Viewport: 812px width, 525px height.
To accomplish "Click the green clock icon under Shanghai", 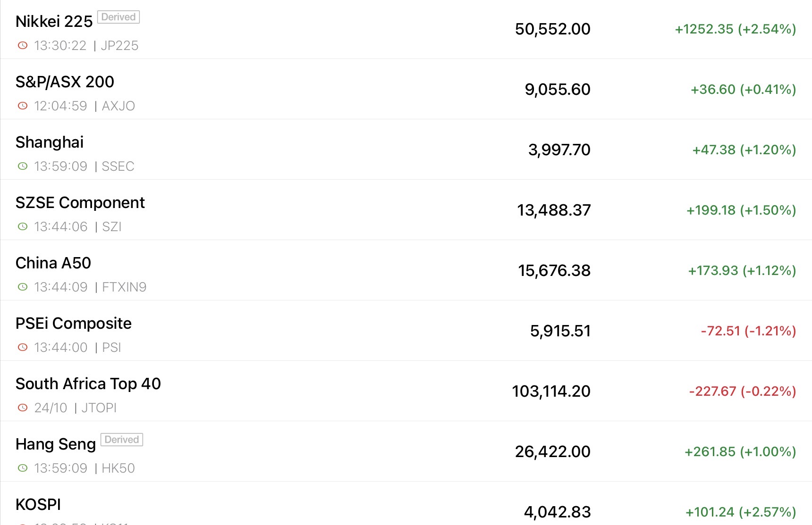I will (x=23, y=167).
